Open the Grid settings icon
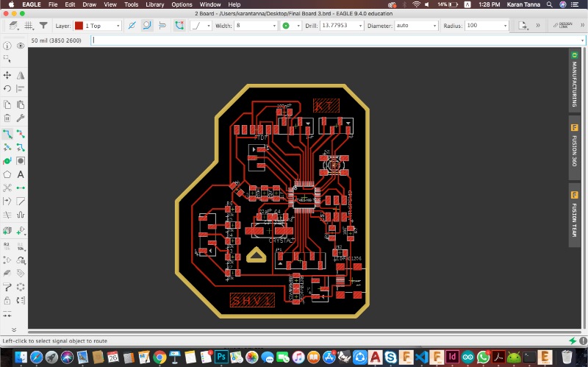This screenshot has height=367, width=588. click(x=29, y=26)
